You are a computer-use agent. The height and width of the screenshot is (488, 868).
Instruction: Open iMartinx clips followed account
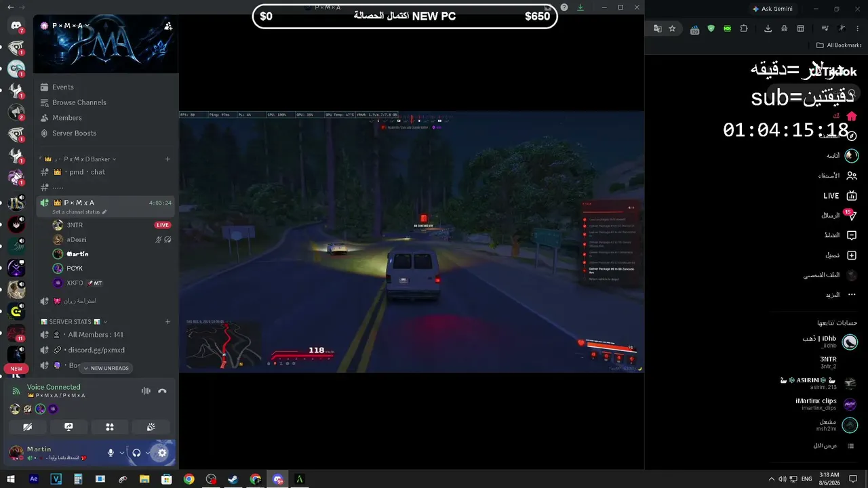(826, 404)
